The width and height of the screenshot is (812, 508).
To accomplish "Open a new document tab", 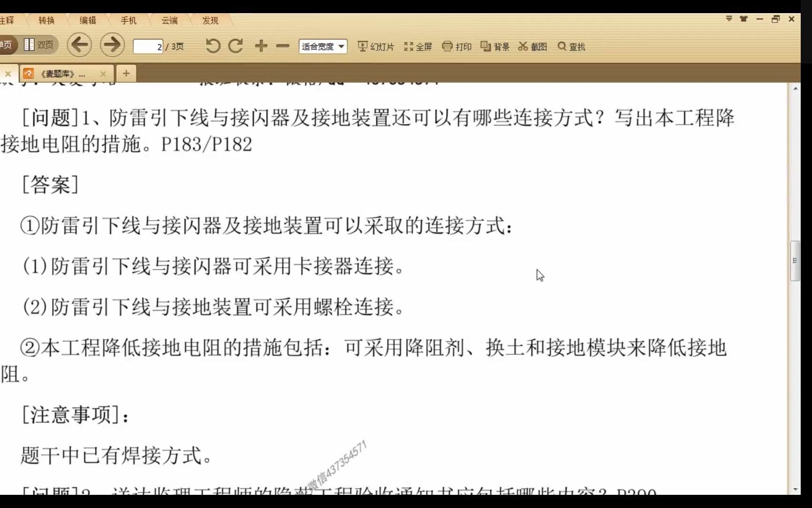I will click(125, 73).
